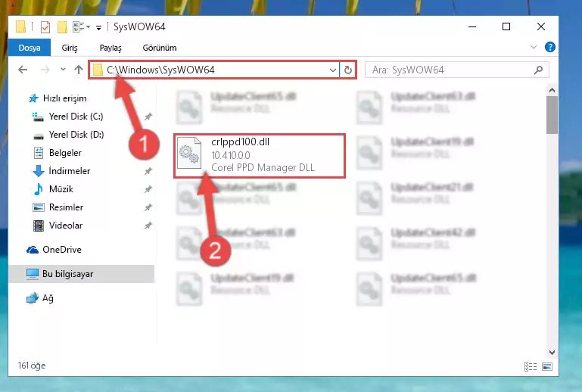
Task: Click the scroll up arrow of file list
Action: (552, 90)
